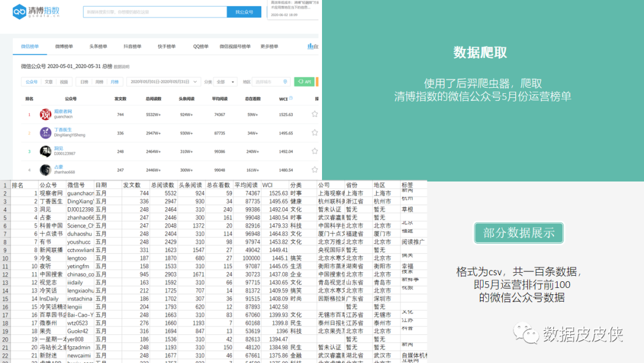The image size is (644, 363).
Task: Select the 视频 filter option
Action: pyautogui.click(x=64, y=82)
